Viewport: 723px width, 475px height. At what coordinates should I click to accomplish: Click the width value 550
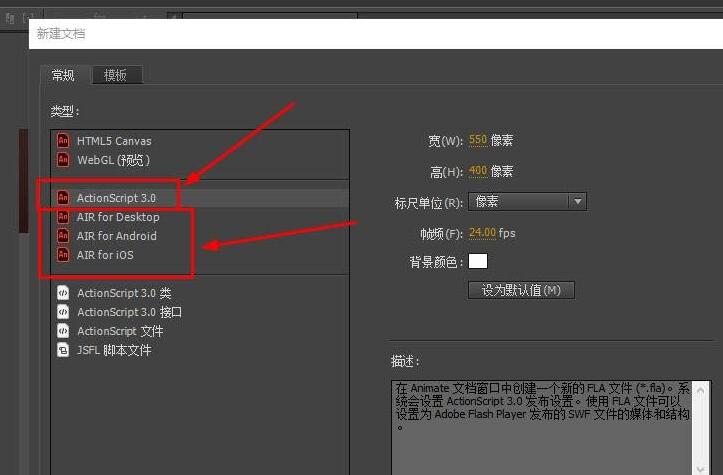point(478,140)
